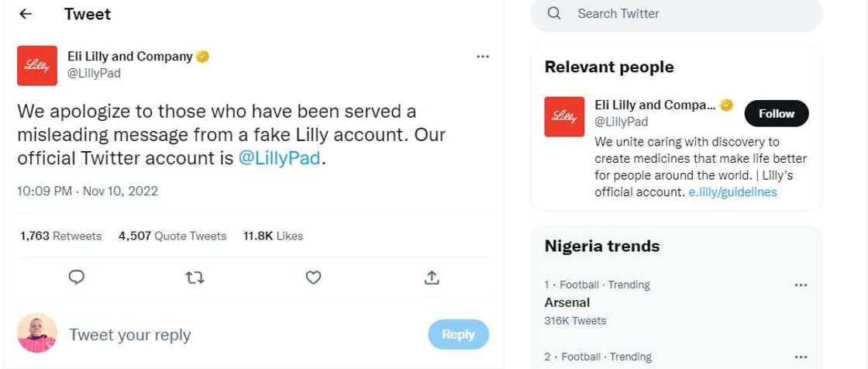Like the tweet with heart icon
This screenshot has width=868, height=369.
[314, 277]
